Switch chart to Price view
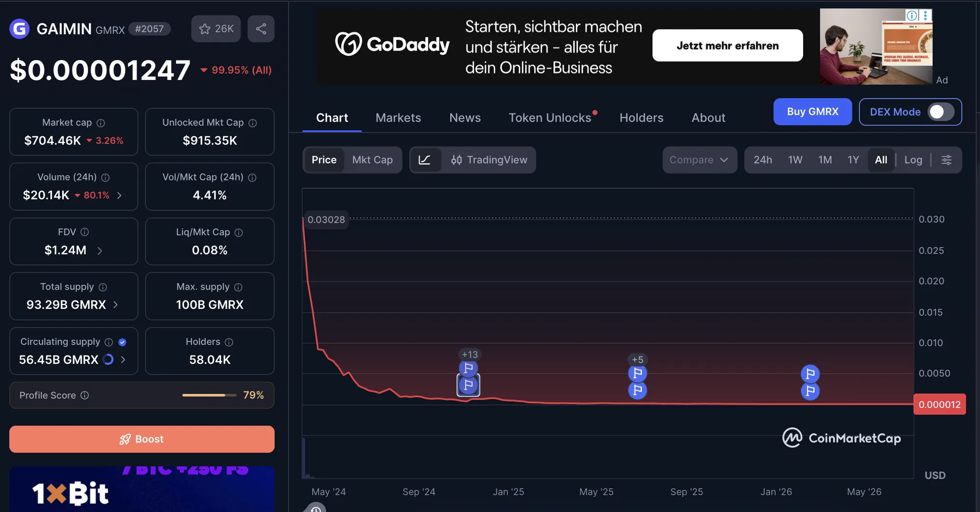This screenshot has width=980, height=512. pyautogui.click(x=324, y=160)
